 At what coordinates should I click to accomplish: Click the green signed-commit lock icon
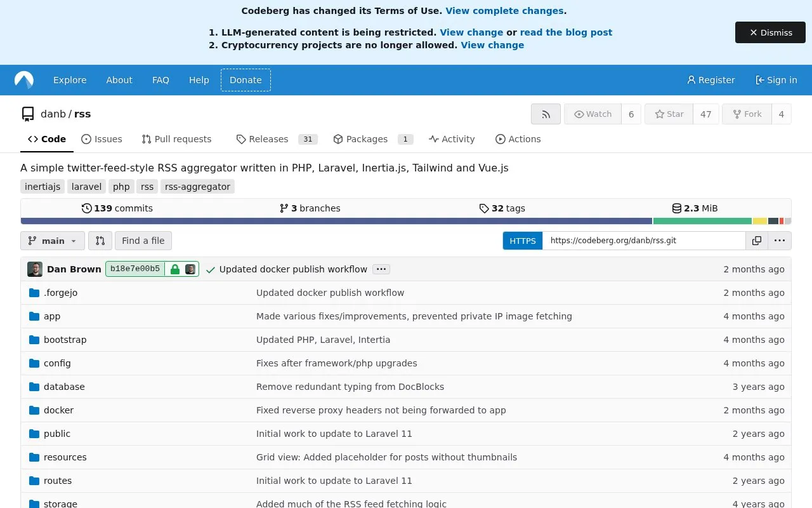[x=174, y=269]
